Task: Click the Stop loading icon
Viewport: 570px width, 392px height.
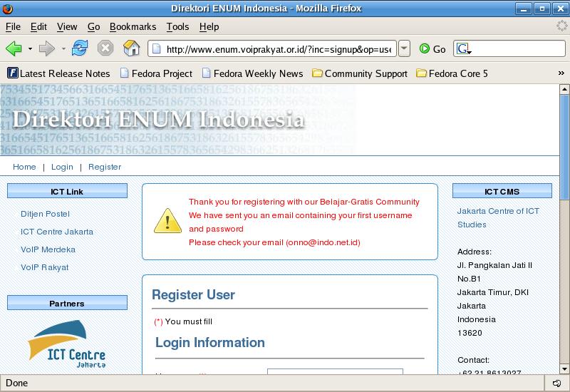Action: 105,49
